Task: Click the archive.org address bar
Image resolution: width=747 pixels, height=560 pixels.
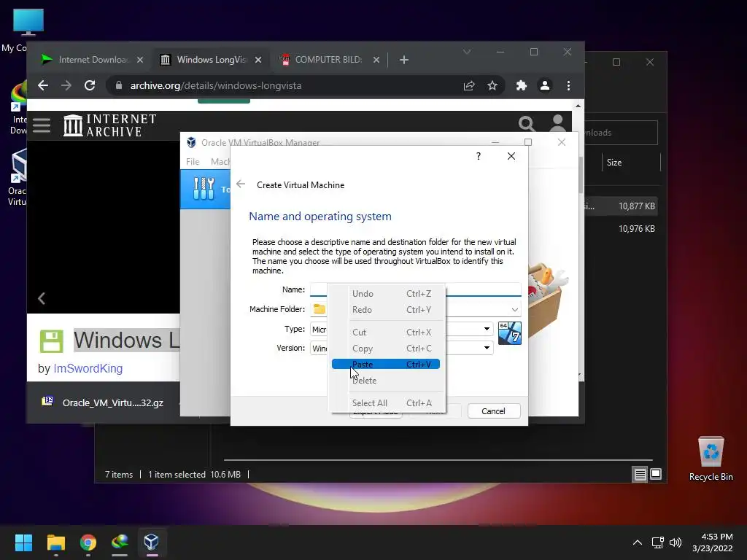Action: point(286,86)
